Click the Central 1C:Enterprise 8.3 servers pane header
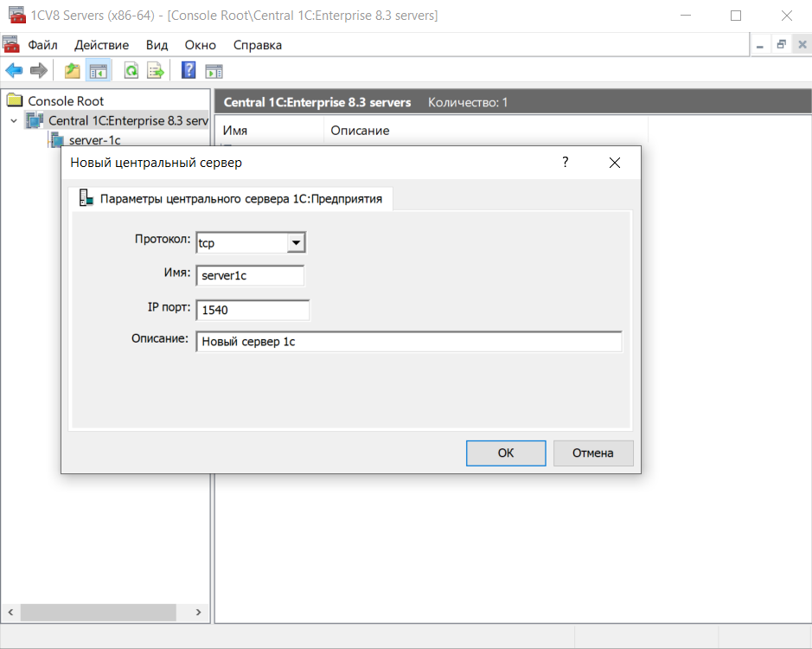 (x=316, y=102)
